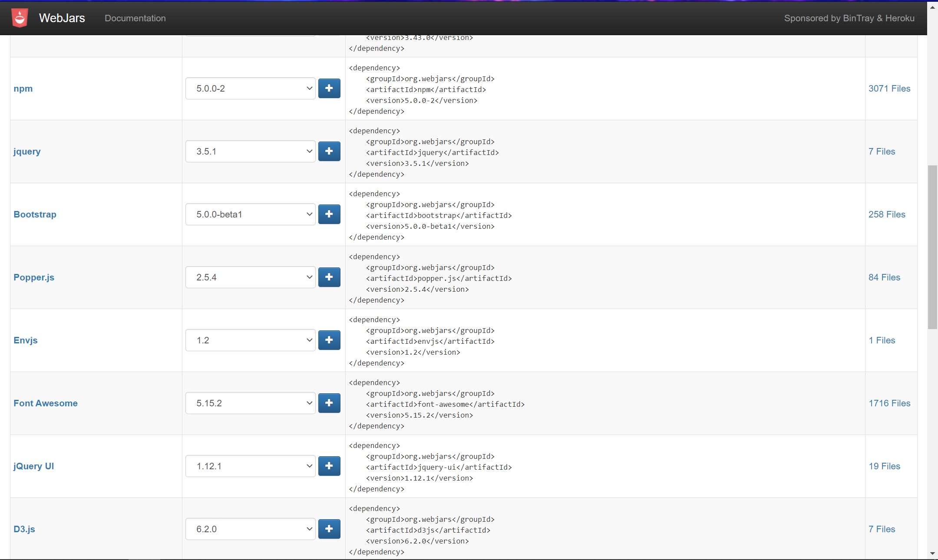Image resolution: width=938 pixels, height=560 pixels.
Task: View npm 3071 Files list
Action: click(x=889, y=89)
